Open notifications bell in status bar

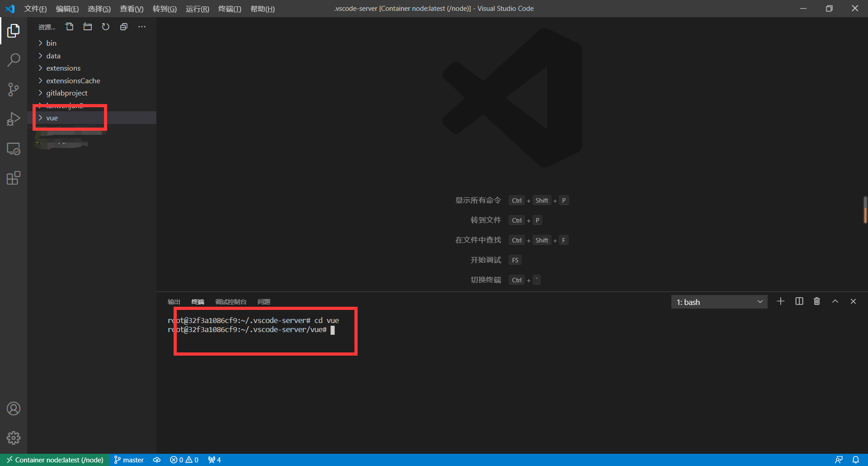pyautogui.click(x=855, y=460)
